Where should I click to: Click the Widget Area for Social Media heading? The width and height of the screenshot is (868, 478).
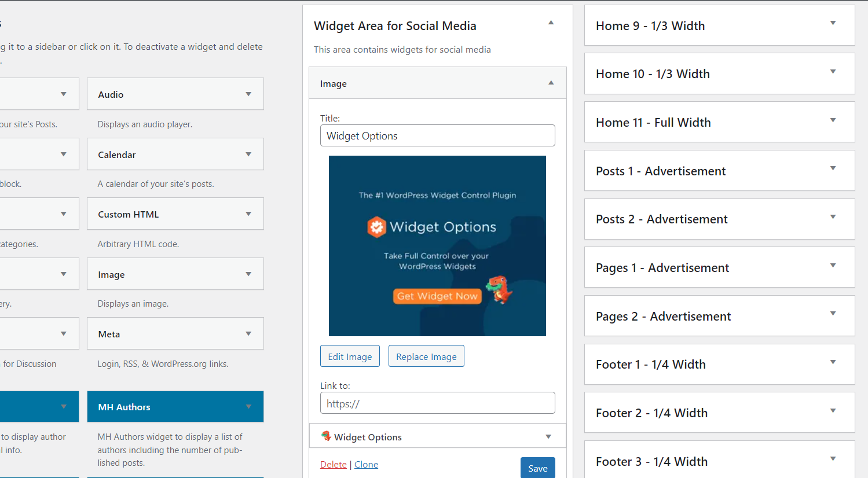click(395, 26)
